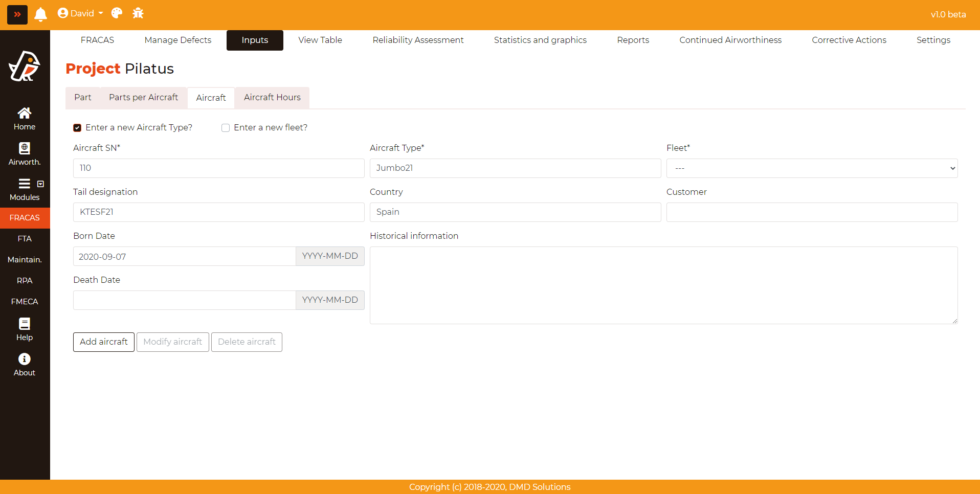
Task: Click the Customer input field
Action: [x=812, y=212]
